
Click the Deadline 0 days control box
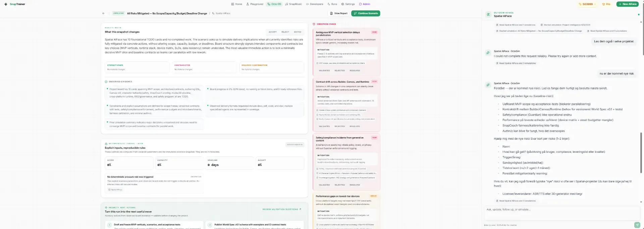(x=230, y=163)
